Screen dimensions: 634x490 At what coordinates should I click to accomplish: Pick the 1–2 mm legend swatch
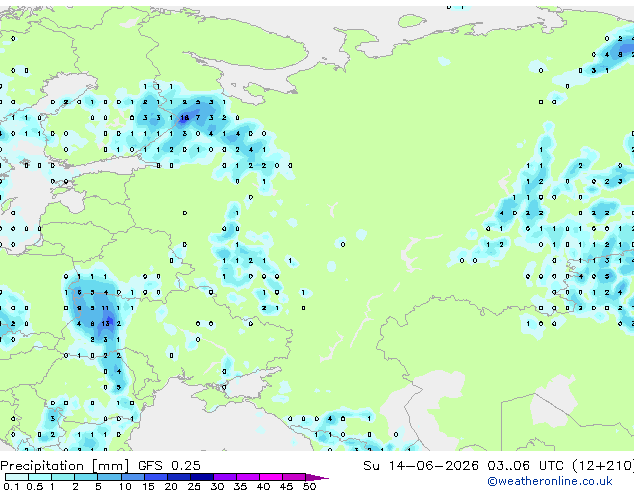click(x=63, y=477)
